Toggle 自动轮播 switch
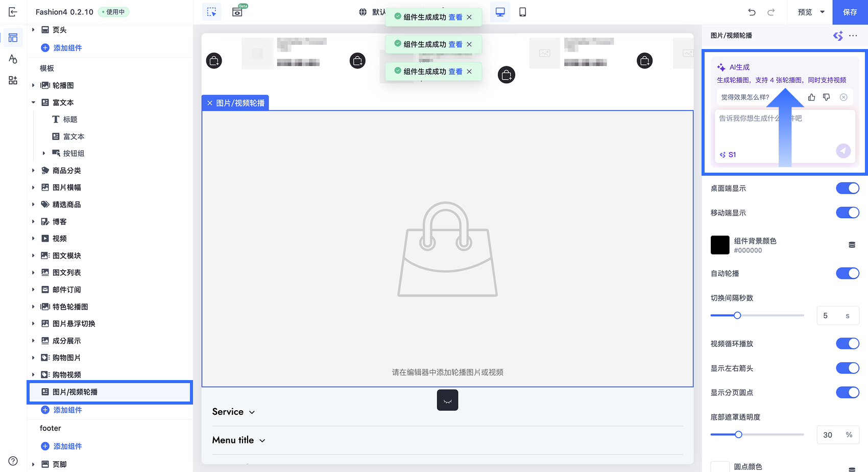This screenshot has width=868, height=472. click(848, 273)
